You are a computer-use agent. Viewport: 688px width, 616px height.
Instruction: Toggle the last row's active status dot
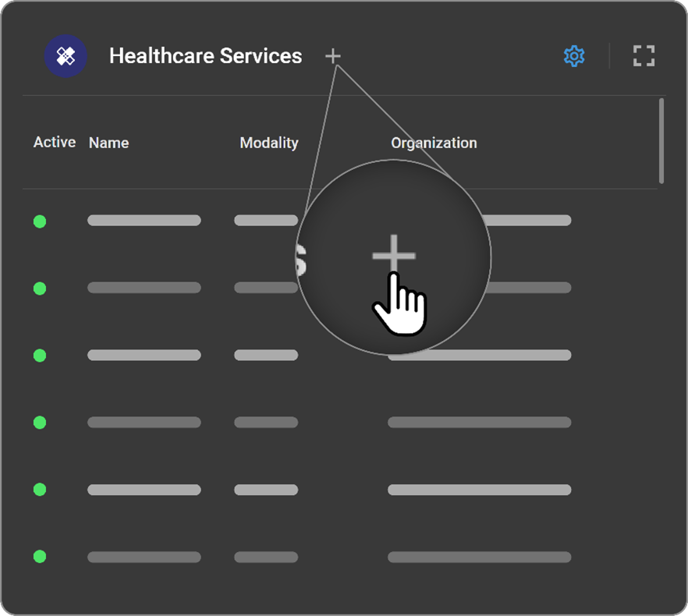coord(39,557)
